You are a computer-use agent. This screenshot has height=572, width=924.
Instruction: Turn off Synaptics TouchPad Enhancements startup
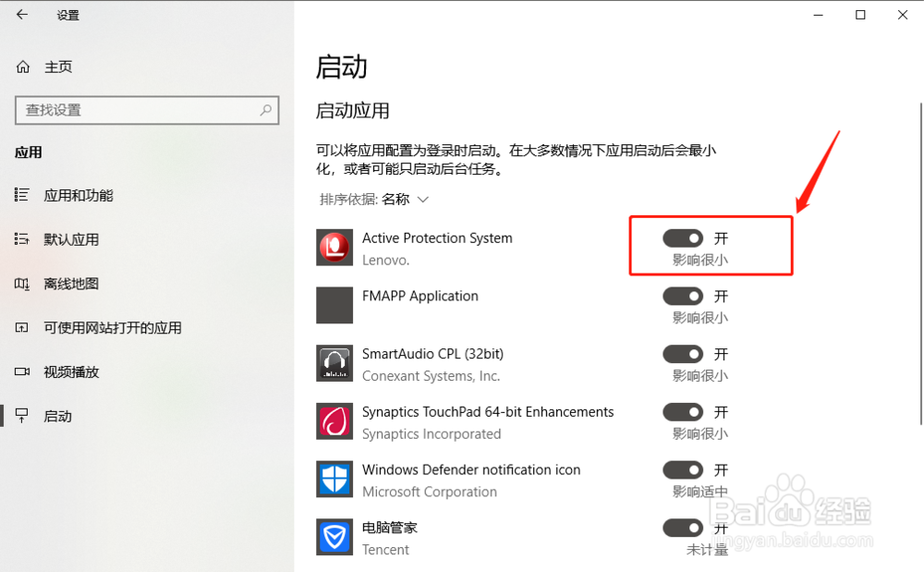(x=683, y=411)
